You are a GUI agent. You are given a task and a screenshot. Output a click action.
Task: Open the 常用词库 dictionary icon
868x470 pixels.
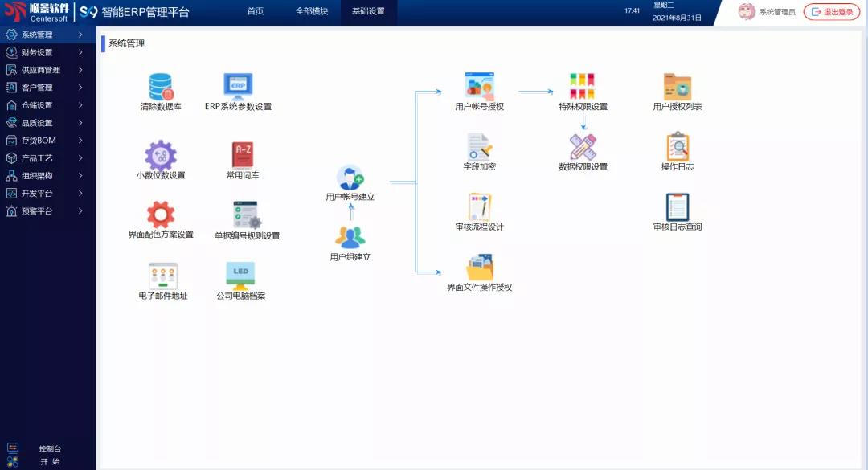[x=242, y=155]
